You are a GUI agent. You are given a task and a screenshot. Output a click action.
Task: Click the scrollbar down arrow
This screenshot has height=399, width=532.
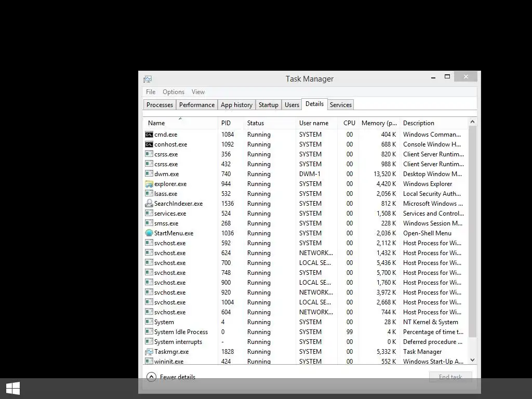[x=473, y=360]
